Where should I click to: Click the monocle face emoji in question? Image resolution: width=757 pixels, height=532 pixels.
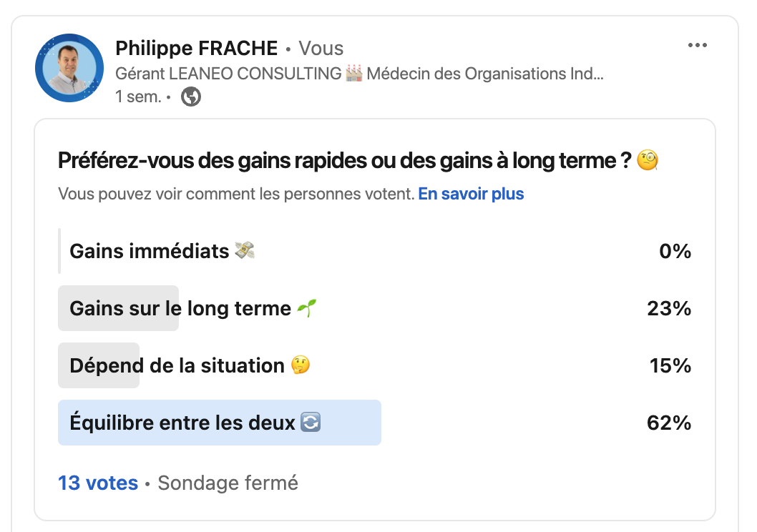[647, 162]
